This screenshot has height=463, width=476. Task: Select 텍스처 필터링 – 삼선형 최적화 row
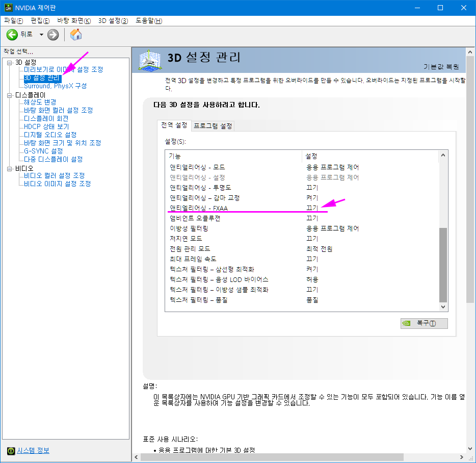302,269
